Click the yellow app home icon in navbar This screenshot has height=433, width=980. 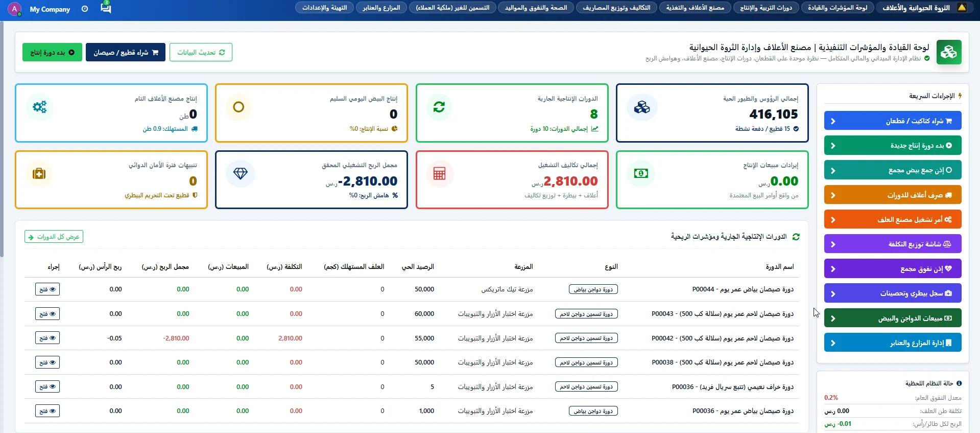pos(962,8)
